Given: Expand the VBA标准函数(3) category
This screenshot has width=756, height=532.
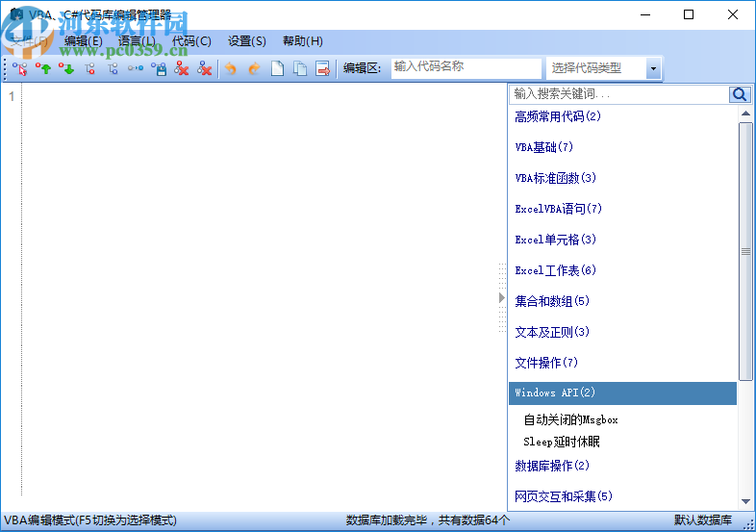Looking at the screenshot, I should point(555,179).
